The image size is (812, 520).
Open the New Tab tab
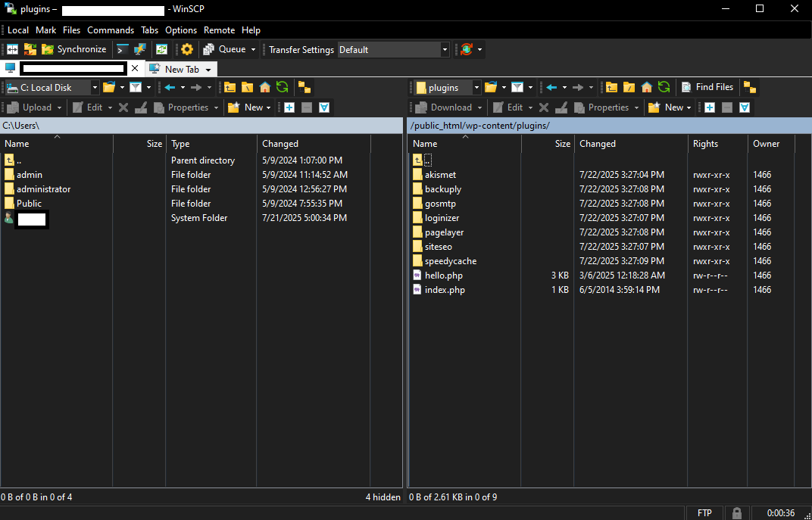click(x=176, y=69)
